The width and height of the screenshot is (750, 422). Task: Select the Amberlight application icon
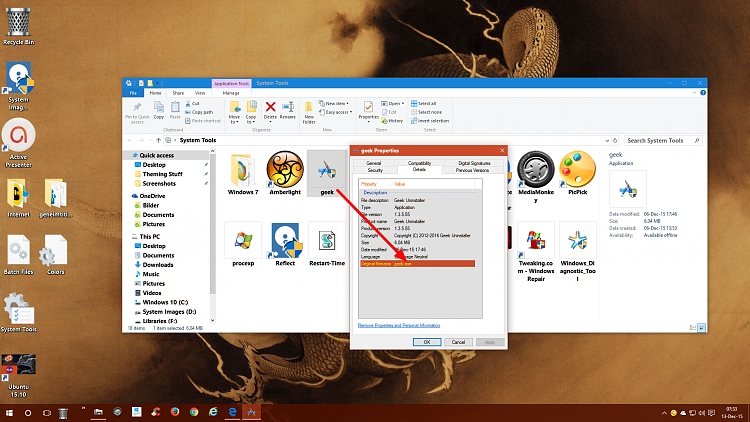point(285,169)
